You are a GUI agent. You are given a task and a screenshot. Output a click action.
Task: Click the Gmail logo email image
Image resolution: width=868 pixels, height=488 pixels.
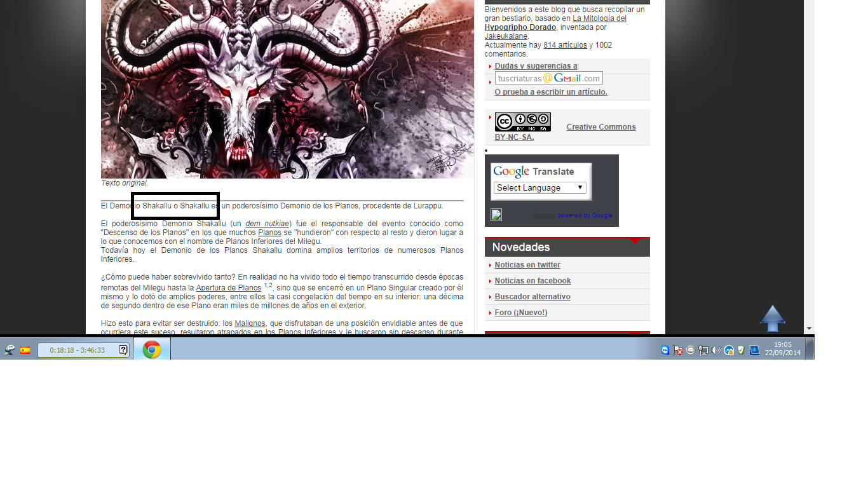coord(549,78)
